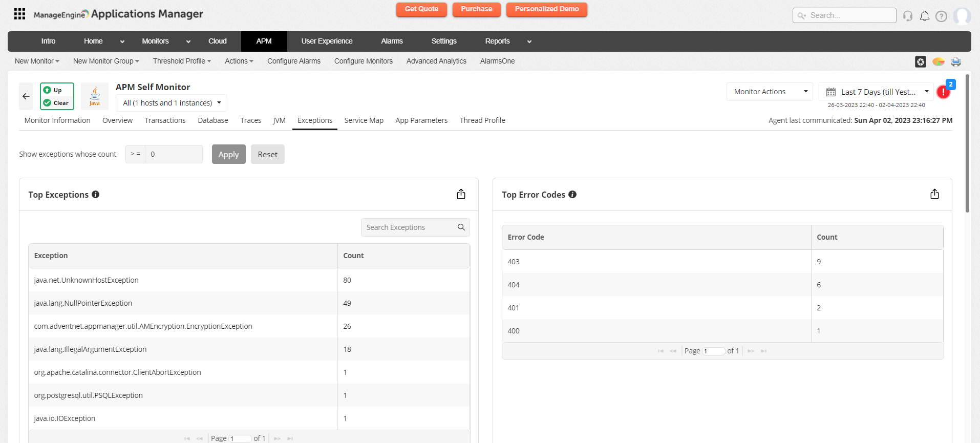980x443 pixels.
Task: Open the Last 7 Days time range dropdown
Action: click(877, 92)
